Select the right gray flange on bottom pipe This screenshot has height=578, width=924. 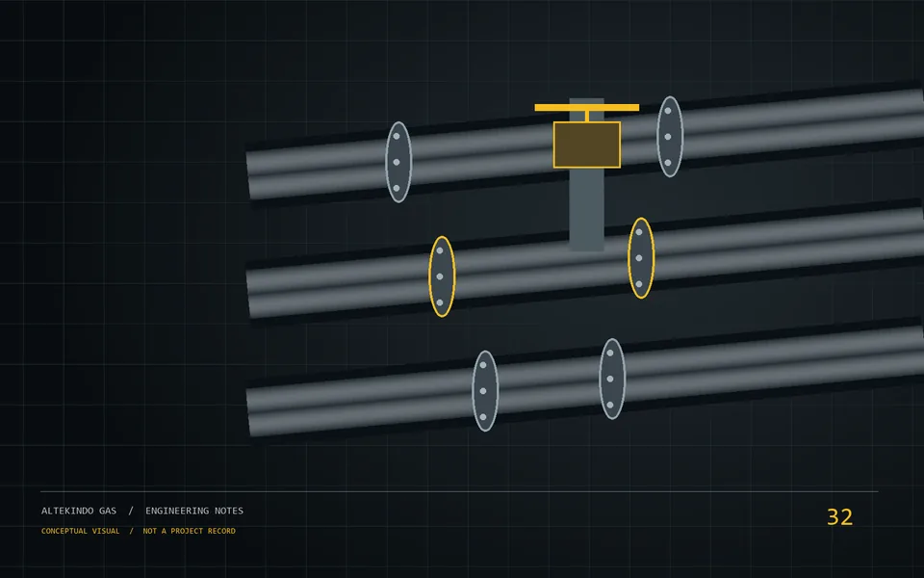point(612,379)
